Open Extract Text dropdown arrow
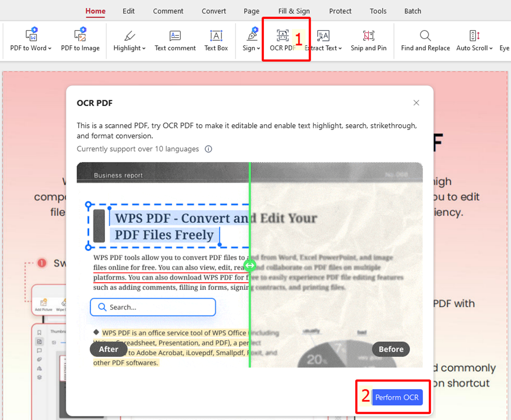The width and height of the screenshot is (511, 420). coord(340,48)
